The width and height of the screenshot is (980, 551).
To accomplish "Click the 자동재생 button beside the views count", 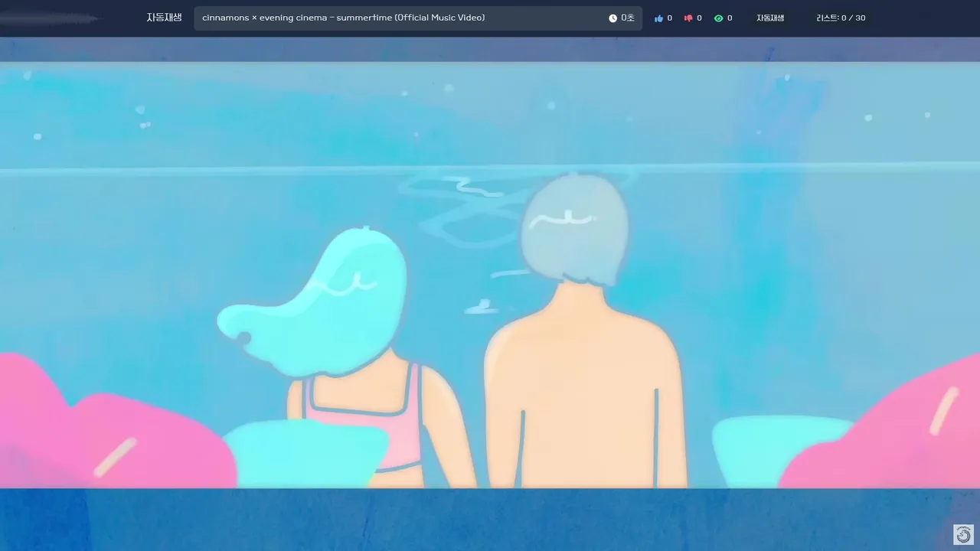I will pos(770,18).
